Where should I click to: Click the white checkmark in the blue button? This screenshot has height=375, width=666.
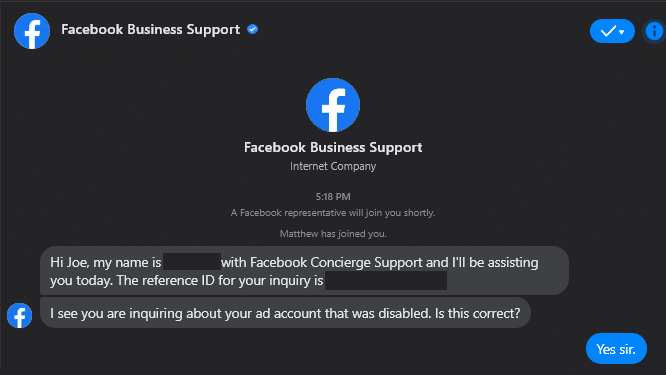[608, 31]
